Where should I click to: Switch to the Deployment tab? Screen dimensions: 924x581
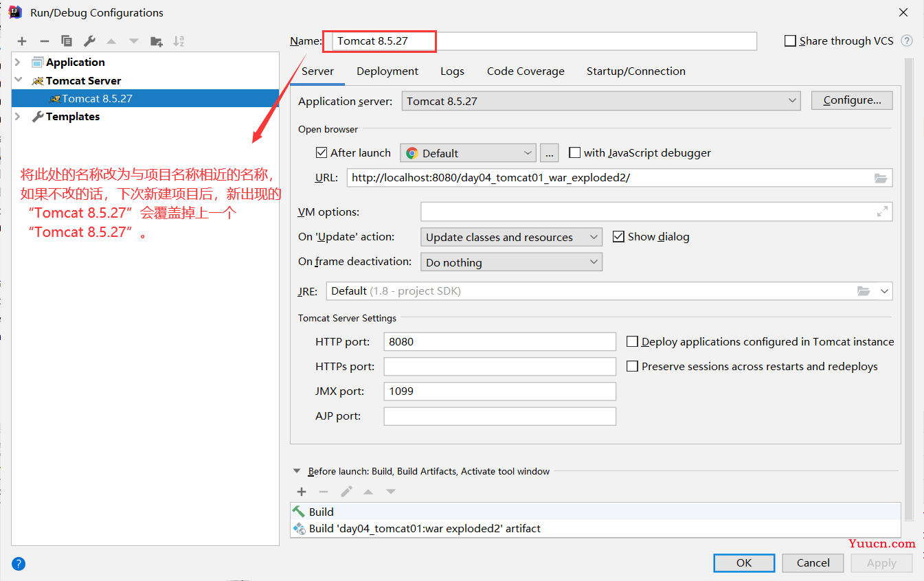coord(387,71)
